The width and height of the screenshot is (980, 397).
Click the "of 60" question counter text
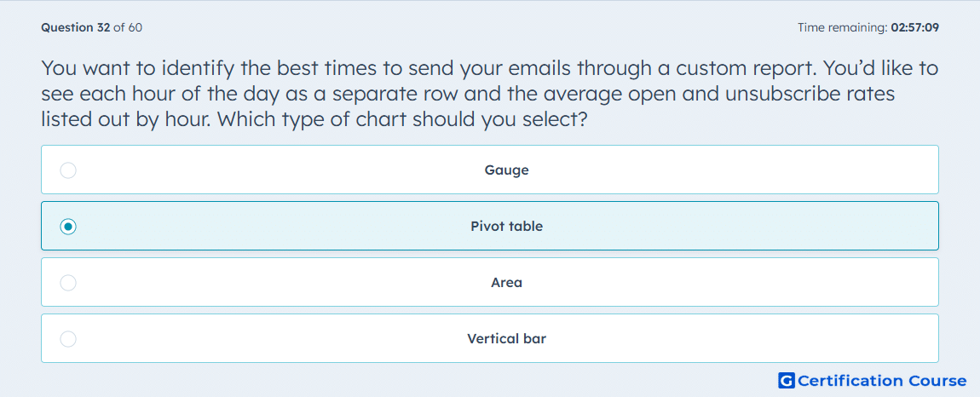point(128,27)
